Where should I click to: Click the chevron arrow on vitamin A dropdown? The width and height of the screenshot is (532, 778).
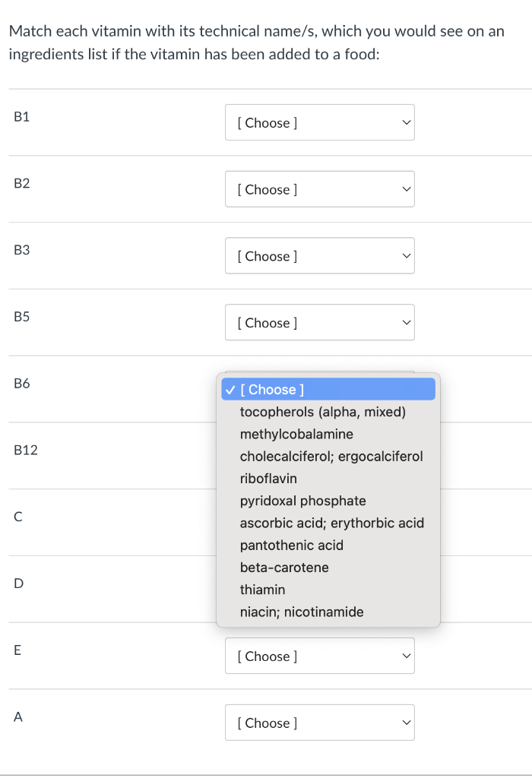click(406, 723)
